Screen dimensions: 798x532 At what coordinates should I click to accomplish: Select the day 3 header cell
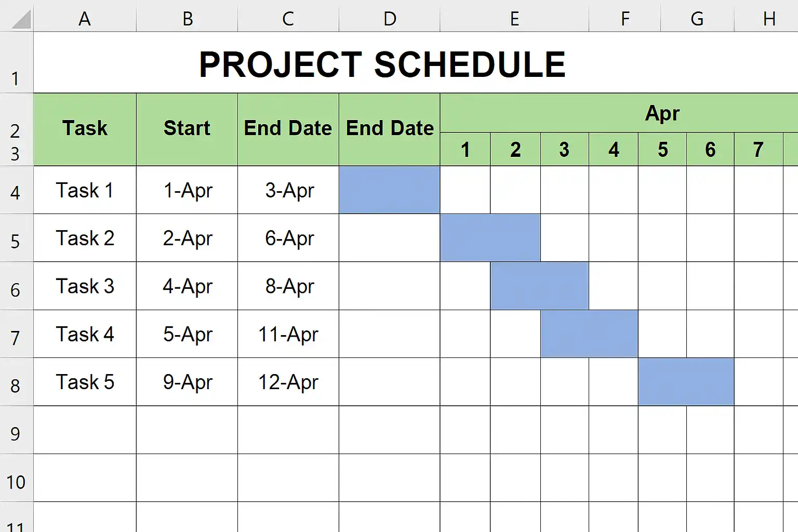pos(564,150)
